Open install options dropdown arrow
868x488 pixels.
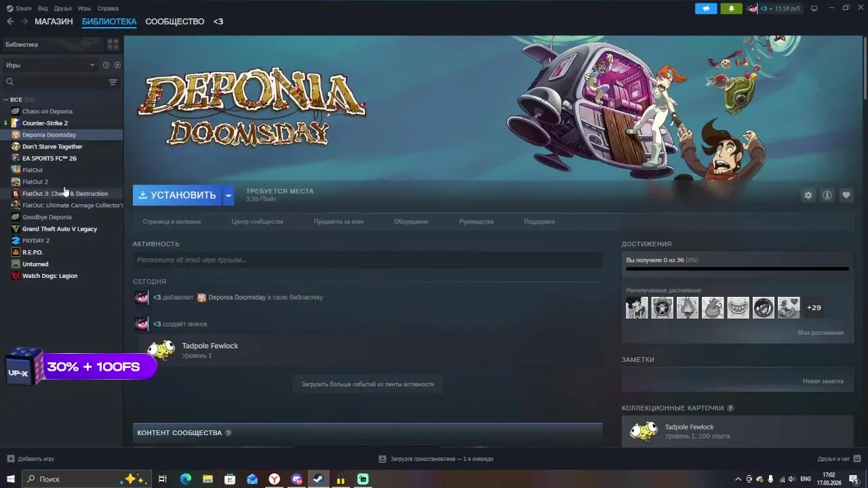(x=229, y=195)
